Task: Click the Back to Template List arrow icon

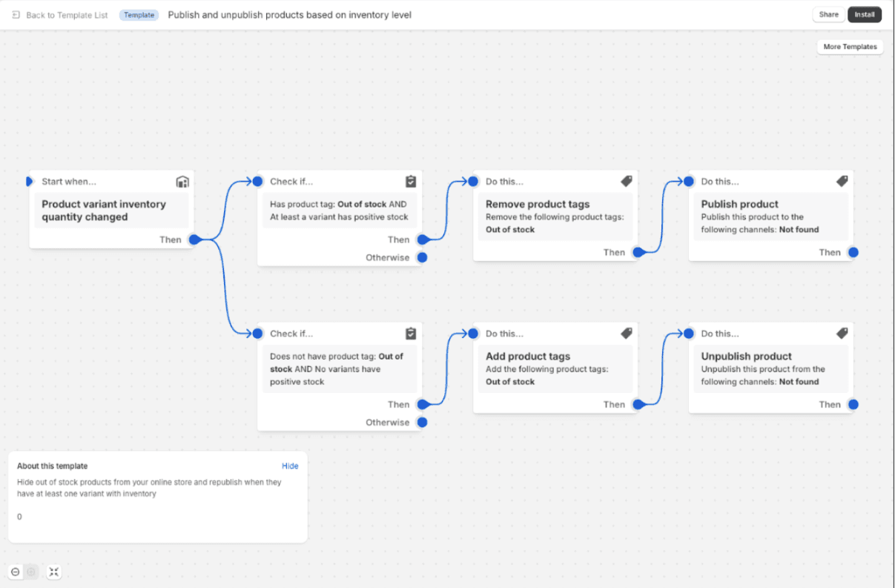Action: (x=16, y=15)
